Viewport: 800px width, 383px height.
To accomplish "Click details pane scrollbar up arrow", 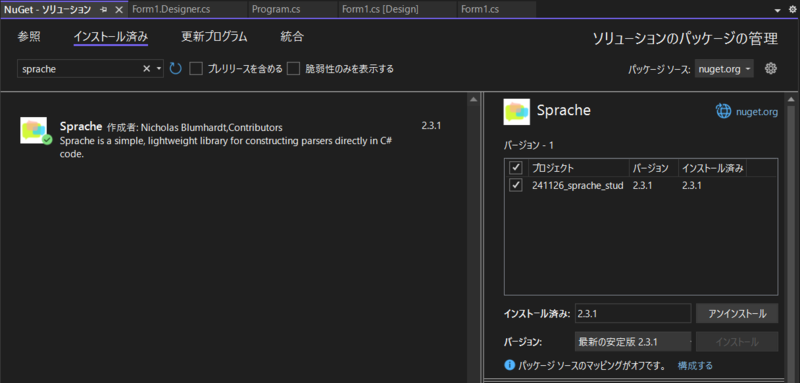I will [792, 99].
